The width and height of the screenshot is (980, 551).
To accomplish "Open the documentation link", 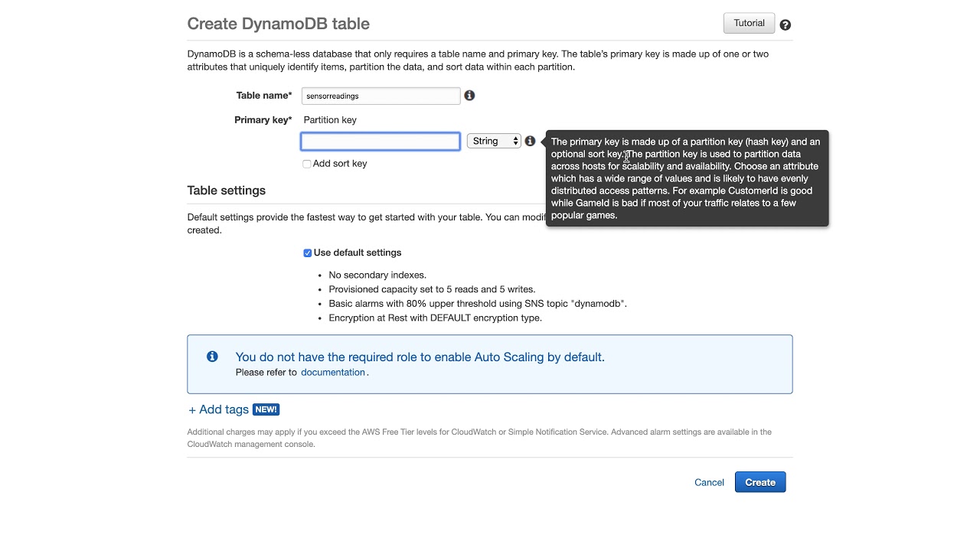I will [x=333, y=372].
